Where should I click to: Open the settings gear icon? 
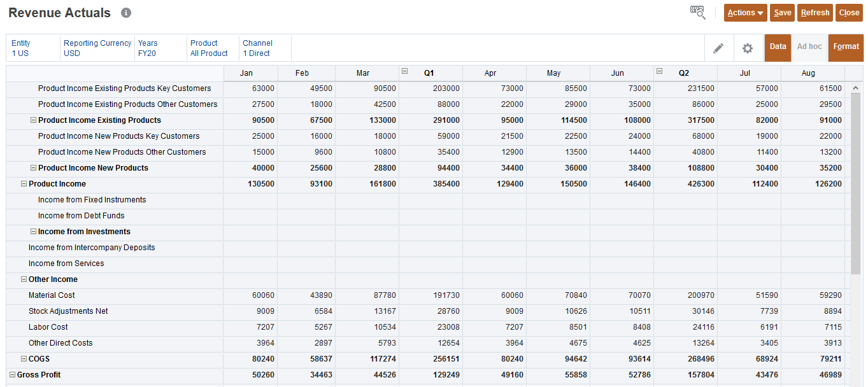coord(748,48)
